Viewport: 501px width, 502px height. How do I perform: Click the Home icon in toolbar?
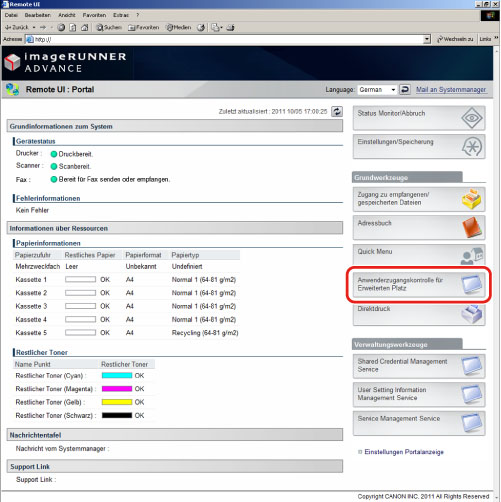85,27
